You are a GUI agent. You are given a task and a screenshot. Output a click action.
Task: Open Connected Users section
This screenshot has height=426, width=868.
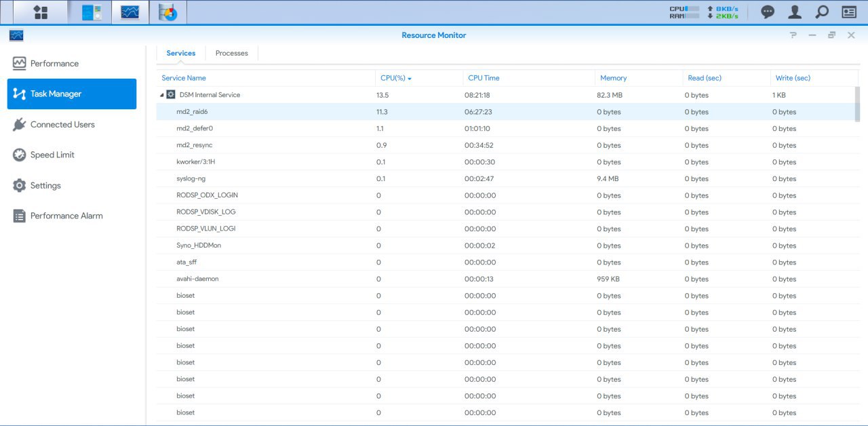(62, 125)
